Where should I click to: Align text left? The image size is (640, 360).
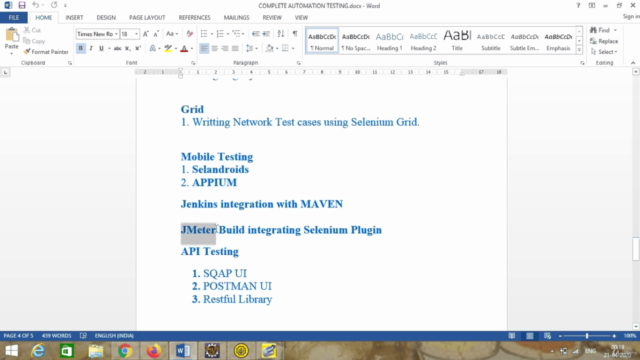click(x=204, y=48)
